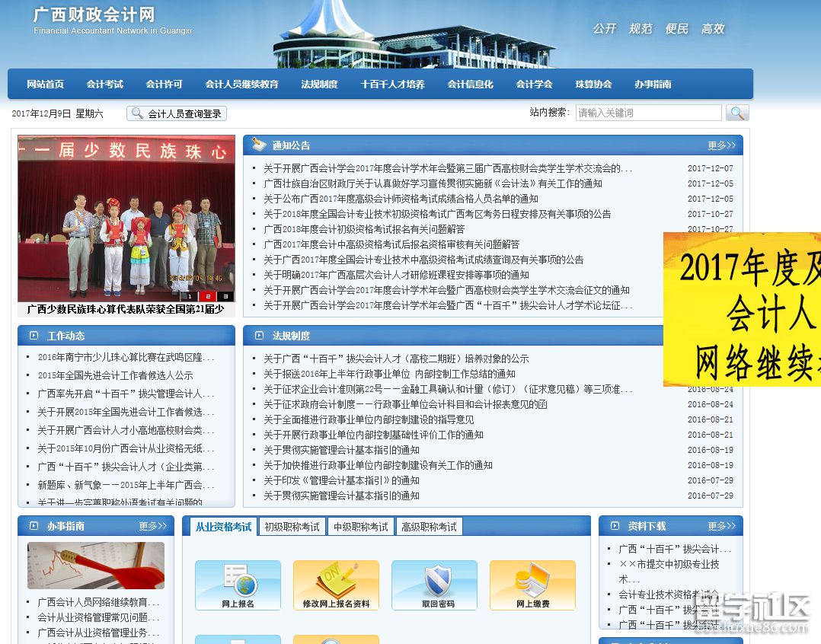Click the 网上缴费 online payment icon
The image size is (821, 644).
click(x=532, y=585)
